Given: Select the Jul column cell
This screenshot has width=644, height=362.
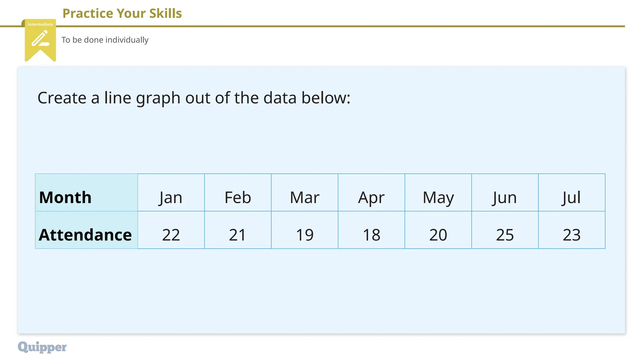Looking at the screenshot, I should 572,192.
